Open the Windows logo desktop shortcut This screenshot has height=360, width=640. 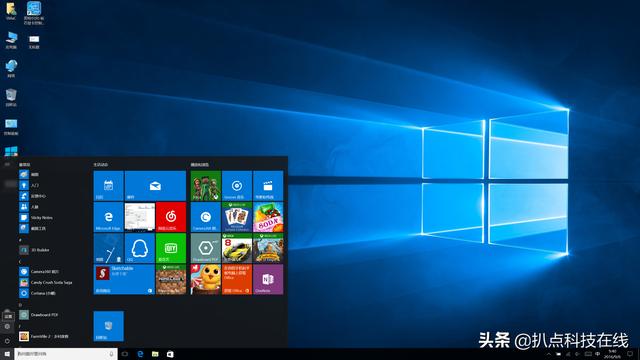(11, 151)
